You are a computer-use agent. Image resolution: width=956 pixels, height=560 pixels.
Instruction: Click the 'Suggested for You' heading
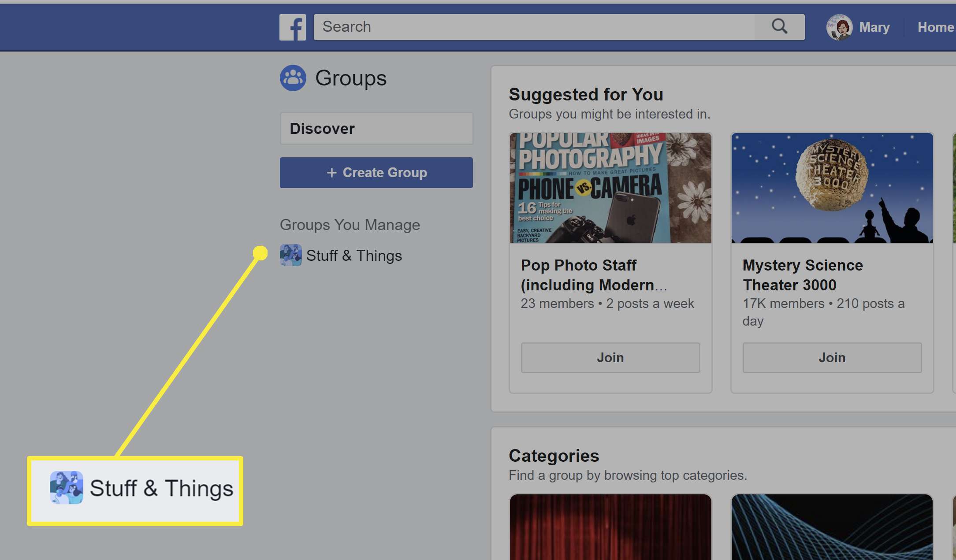pyautogui.click(x=586, y=94)
